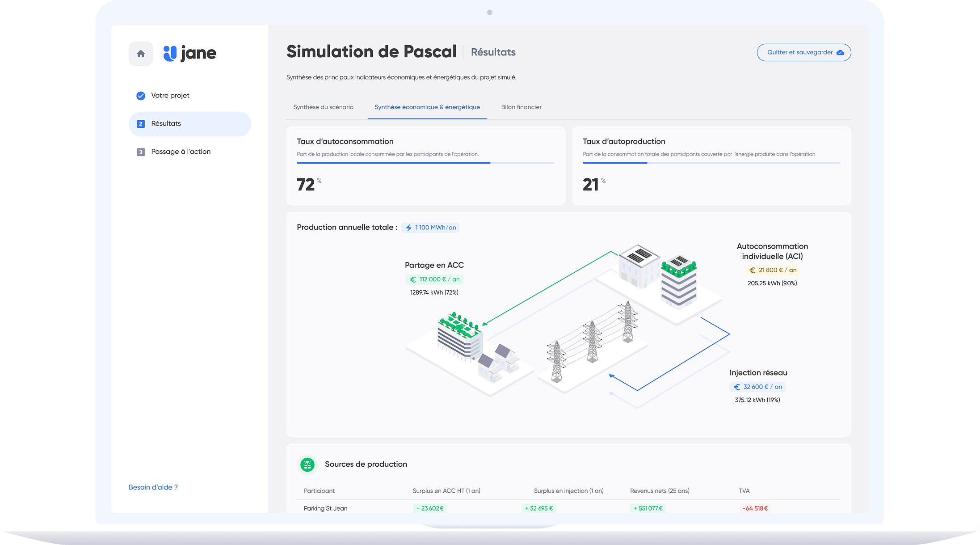980x545 pixels.
Task: Go to Passage à l'action step
Action: coord(181,152)
